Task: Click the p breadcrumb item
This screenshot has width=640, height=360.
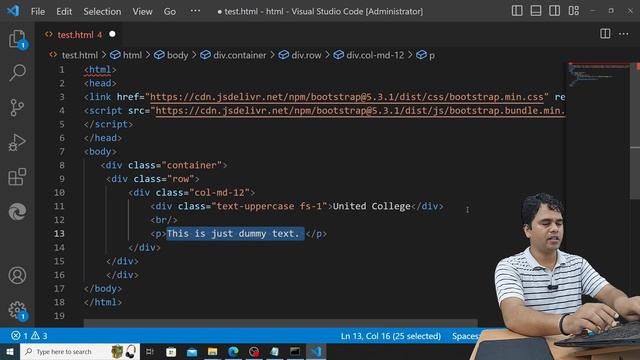Action: pyautogui.click(x=431, y=55)
